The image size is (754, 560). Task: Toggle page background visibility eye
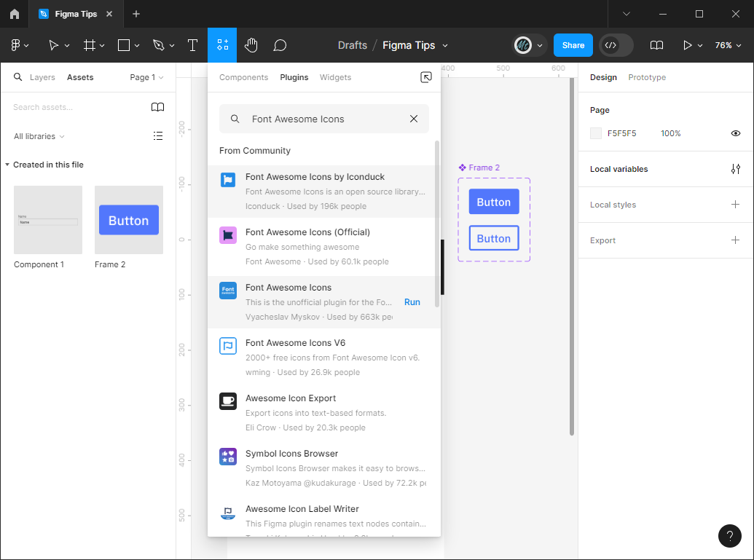[735, 133]
